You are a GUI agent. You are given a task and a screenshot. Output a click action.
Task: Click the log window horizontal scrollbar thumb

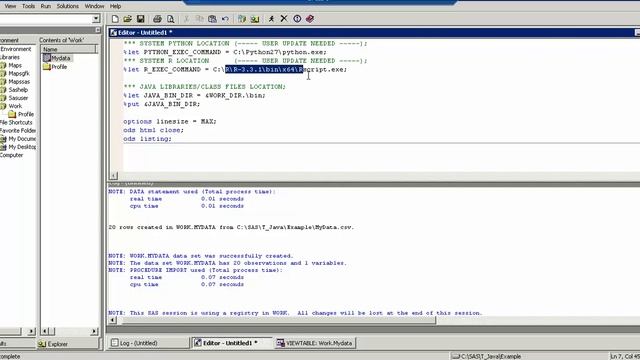[278, 320]
